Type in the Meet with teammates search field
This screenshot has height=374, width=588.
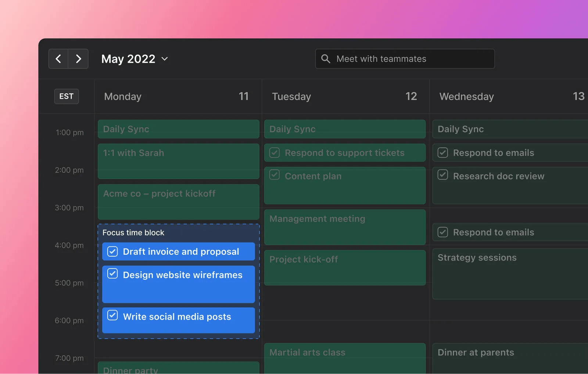click(x=412, y=59)
